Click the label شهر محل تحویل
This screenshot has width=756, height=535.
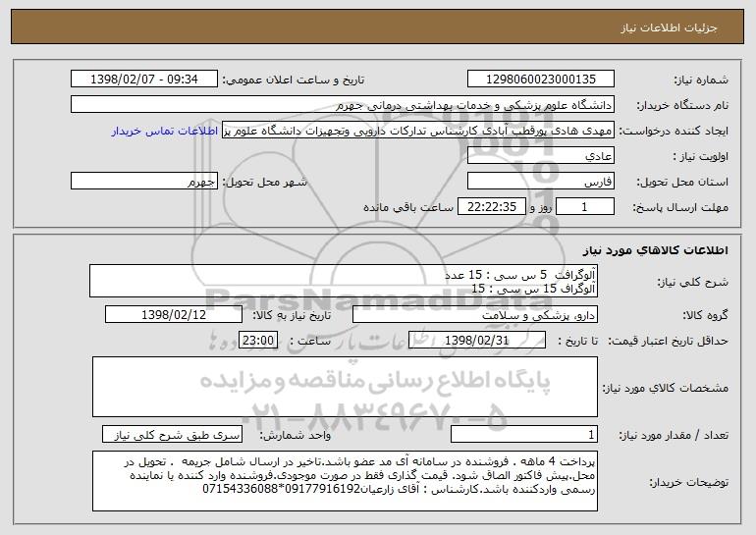pos(265,183)
